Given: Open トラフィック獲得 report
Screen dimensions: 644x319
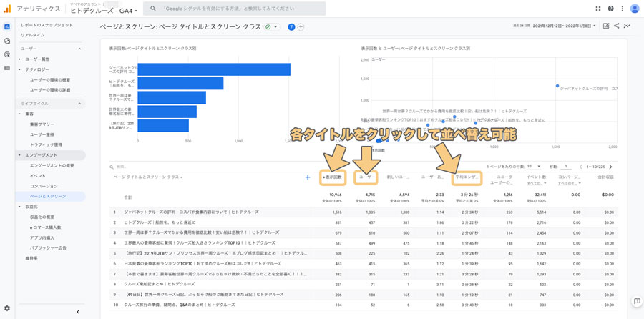Looking at the screenshot, I should (46, 145).
